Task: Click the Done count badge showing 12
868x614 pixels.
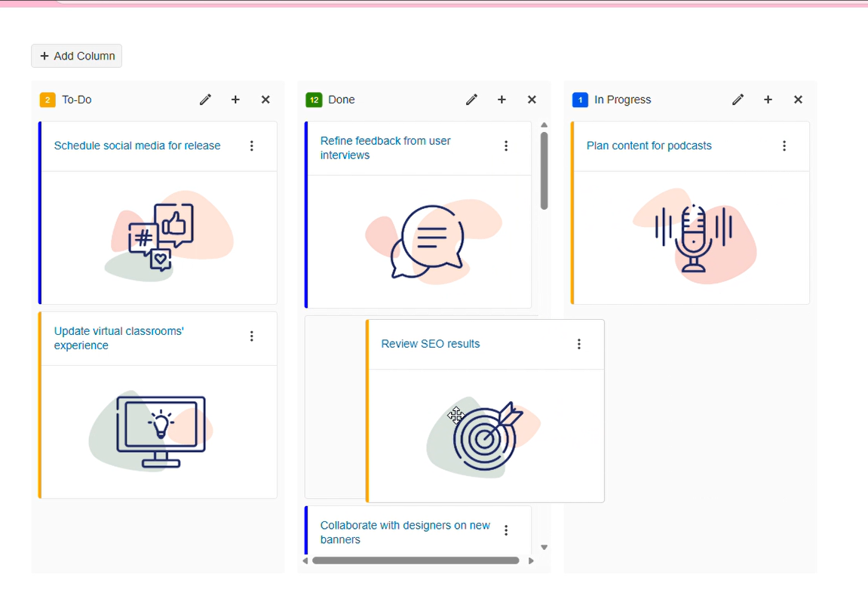Action: (x=314, y=100)
